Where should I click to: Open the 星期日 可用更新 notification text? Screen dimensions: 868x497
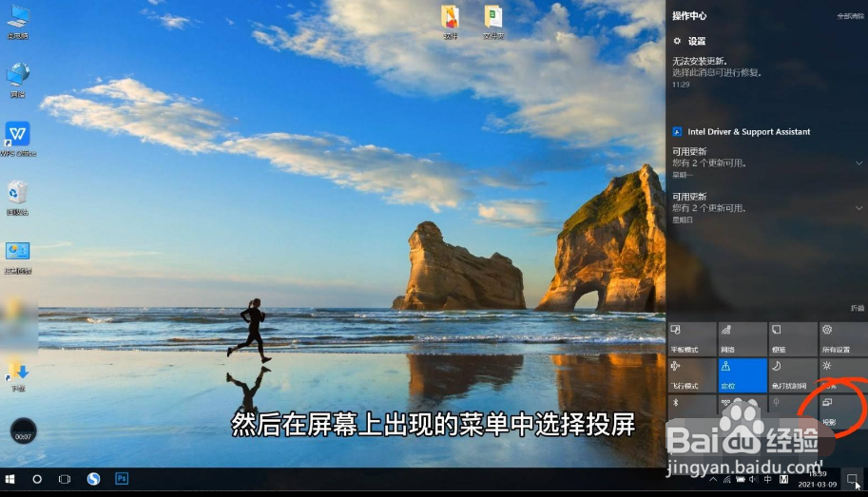tap(709, 207)
